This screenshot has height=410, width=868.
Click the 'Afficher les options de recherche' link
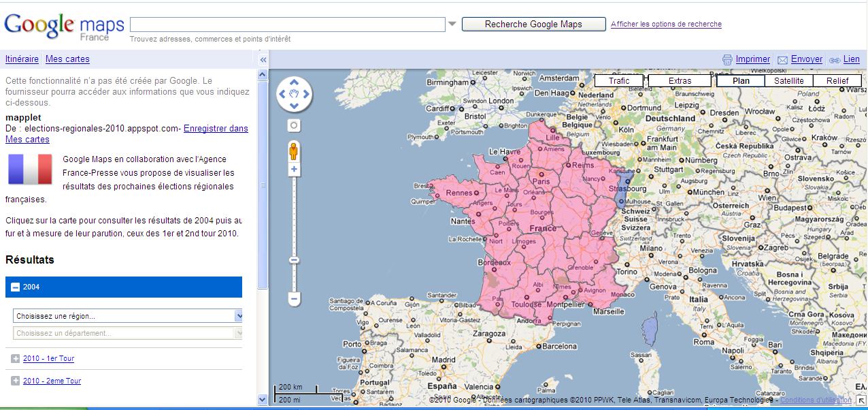click(666, 24)
